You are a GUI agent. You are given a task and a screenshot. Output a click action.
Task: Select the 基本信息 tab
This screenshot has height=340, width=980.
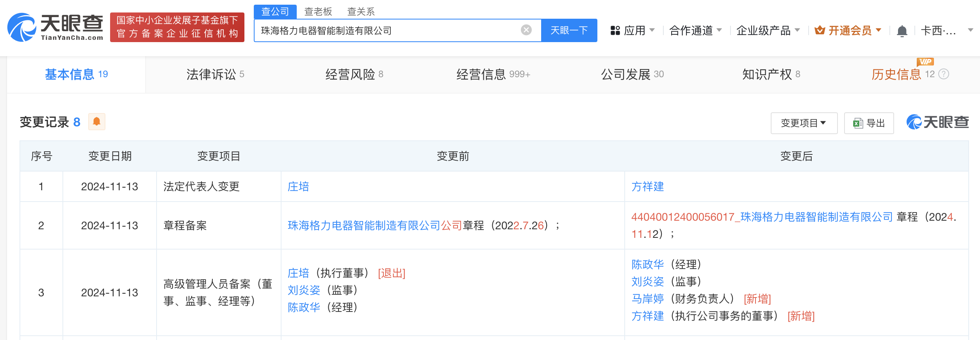point(76,74)
